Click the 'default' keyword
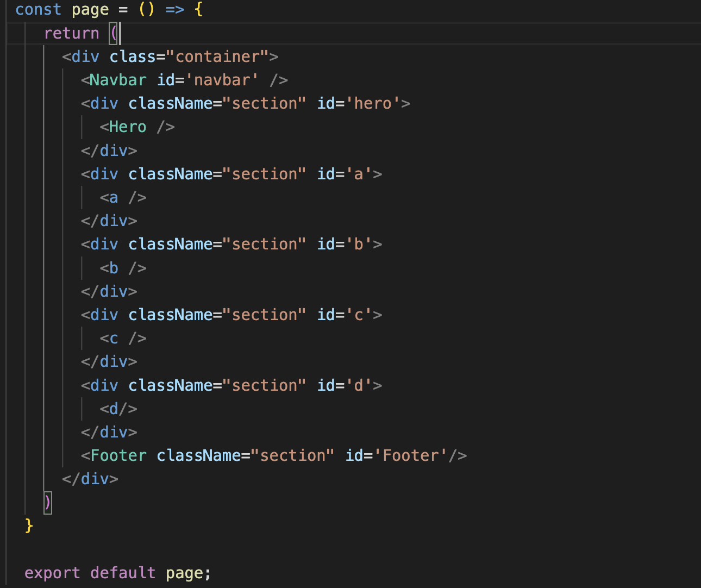 (x=123, y=573)
